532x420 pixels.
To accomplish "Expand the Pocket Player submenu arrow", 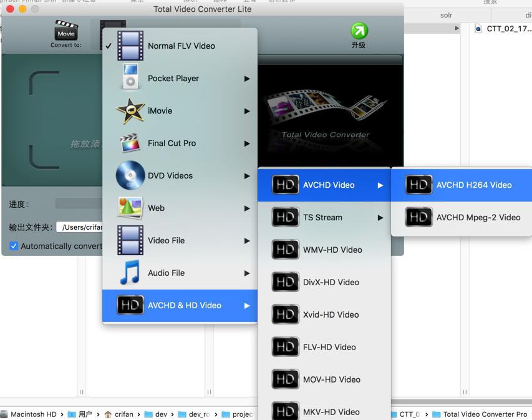I will (247, 79).
